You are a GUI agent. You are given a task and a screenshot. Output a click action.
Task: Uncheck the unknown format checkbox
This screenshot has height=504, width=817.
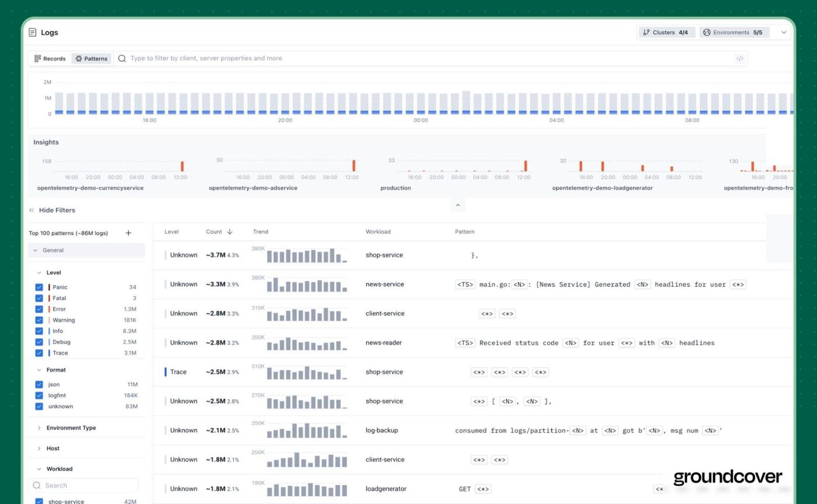pos(39,406)
